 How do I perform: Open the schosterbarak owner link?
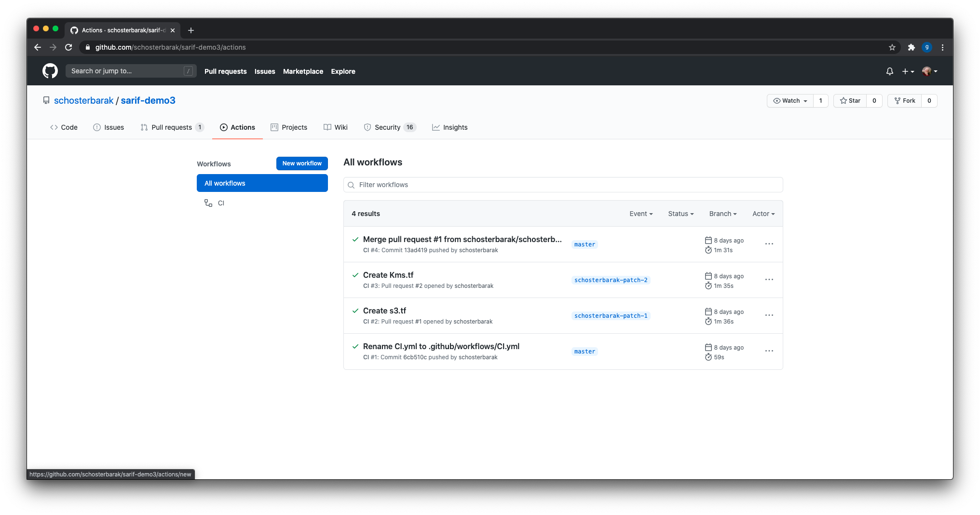pos(83,100)
